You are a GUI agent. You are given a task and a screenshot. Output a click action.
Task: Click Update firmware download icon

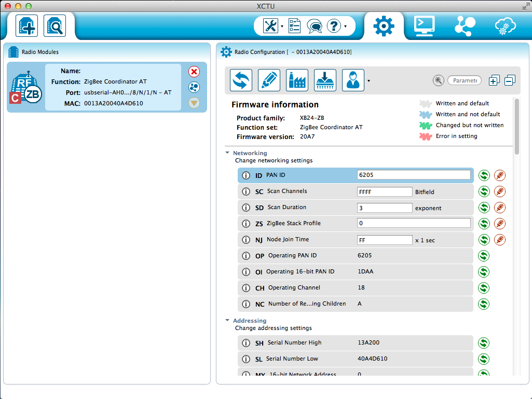325,80
